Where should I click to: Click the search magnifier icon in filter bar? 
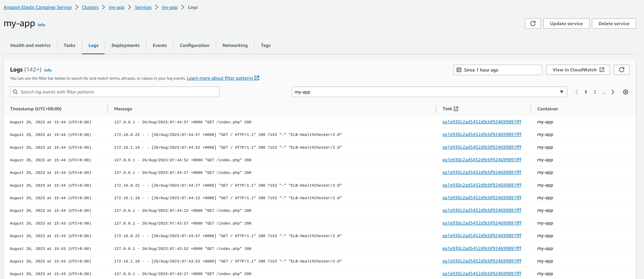[x=15, y=92]
